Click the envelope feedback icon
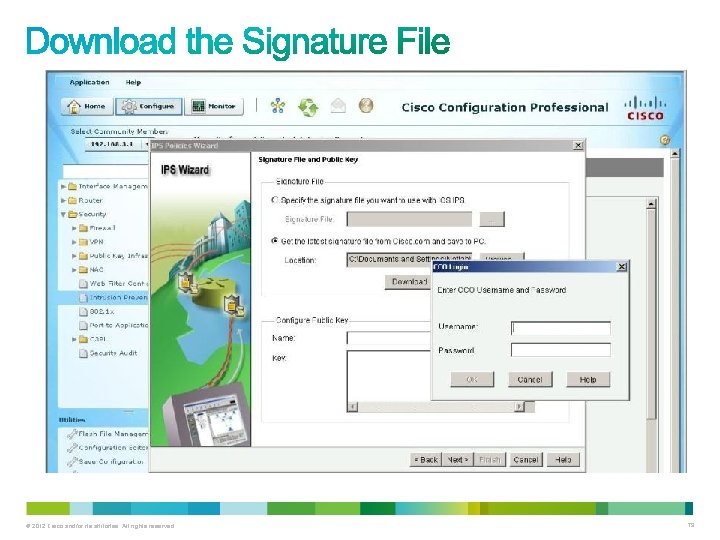Image resolution: width=720 pixels, height=540 pixels. [338, 107]
